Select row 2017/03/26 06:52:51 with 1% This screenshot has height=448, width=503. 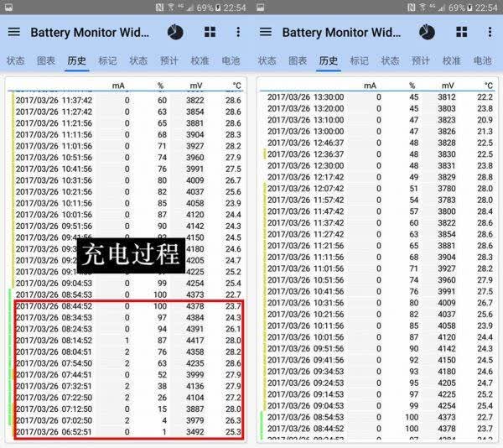point(128,432)
